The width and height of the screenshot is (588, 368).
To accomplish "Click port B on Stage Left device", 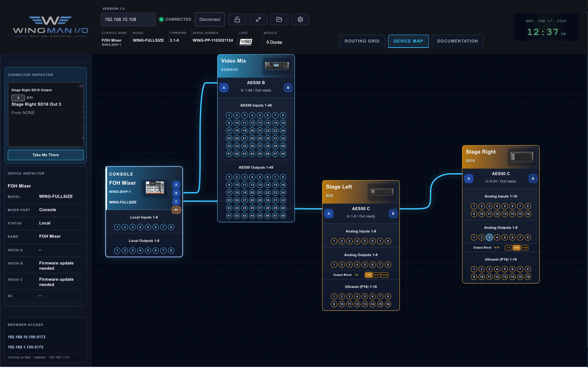I will pos(393,214).
